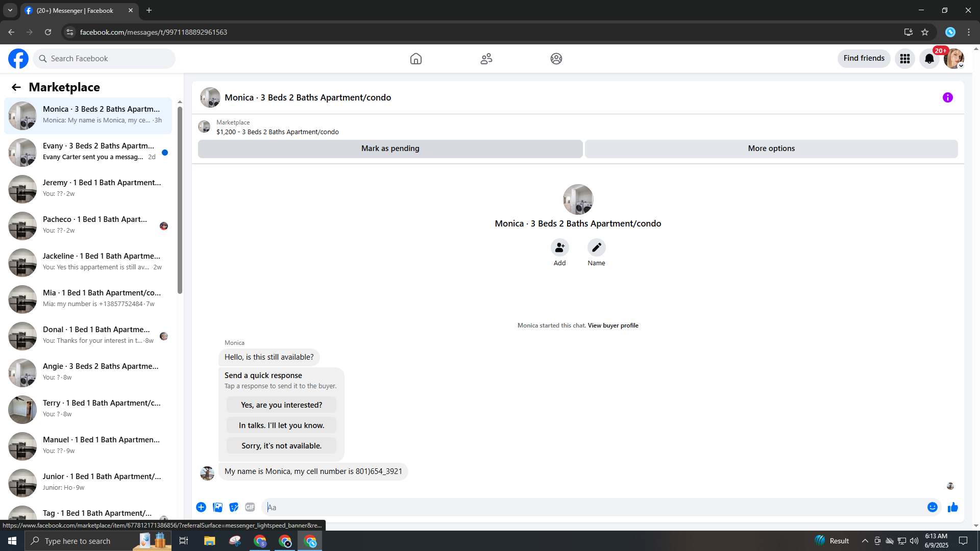980x551 pixels.
Task: Add people to the Monica chat
Action: (x=560, y=248)
